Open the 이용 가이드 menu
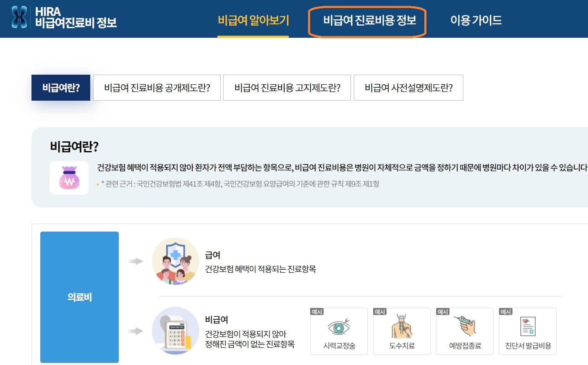Image resolution: width=588 pixels, height=365 pixels. [476, 20]
